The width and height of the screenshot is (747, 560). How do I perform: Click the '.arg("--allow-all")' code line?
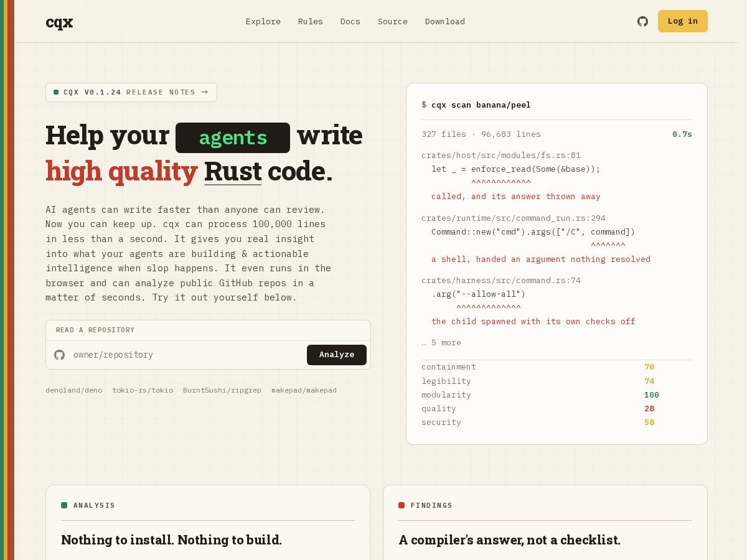[479, 294]
